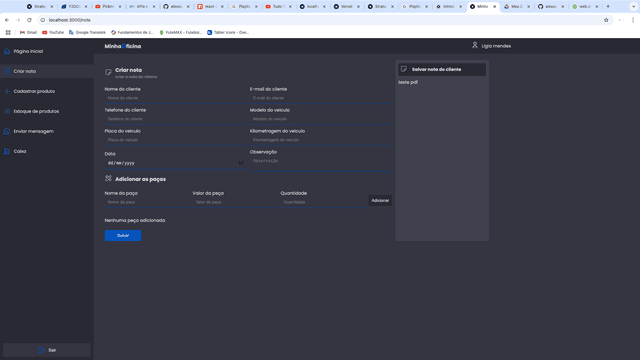The height and width of the screenshot is (360, 640).
Task: Click the Adicionar button
Action: tap(380, 200)
